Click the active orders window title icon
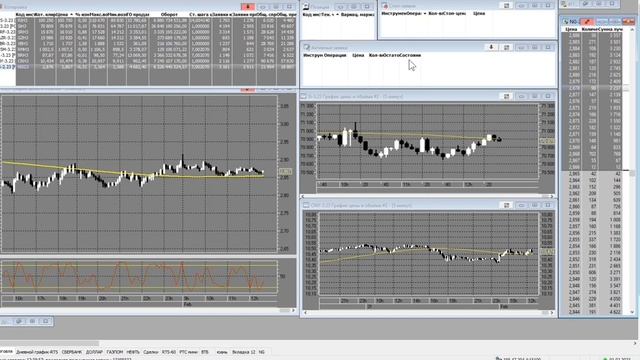The image size is (640, 360). (307, 47)
